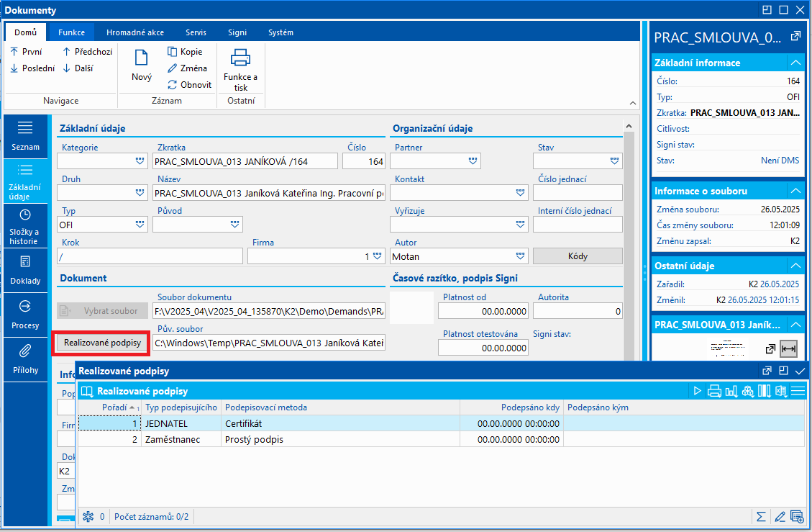Click the Excel export icon in signatures toolbar
Image resolution: width=812 pixels, height=532 pixels.
781,391
